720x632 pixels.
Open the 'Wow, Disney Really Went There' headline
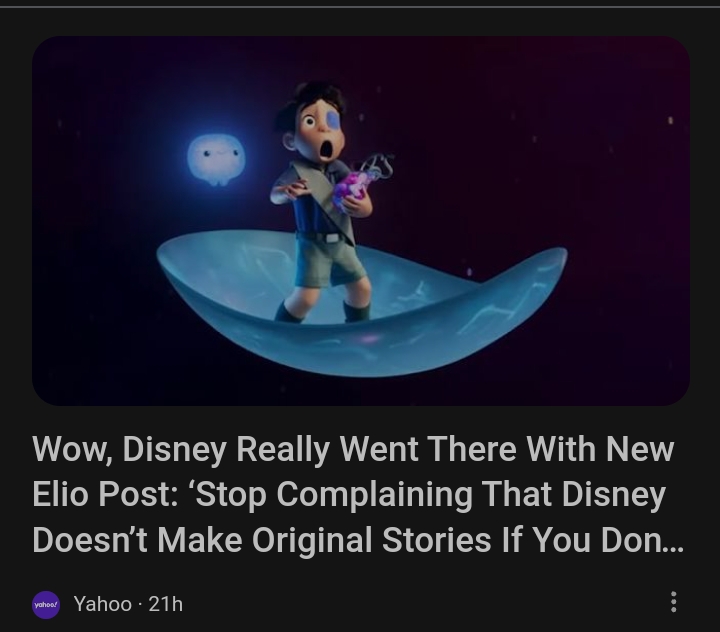(358, 495)
